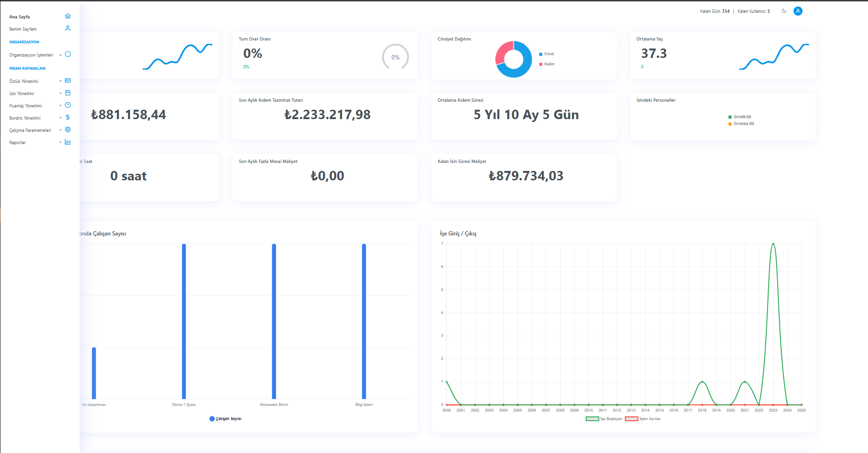This screenshot has width=868, height=453.
Task: Expand the Raporlar submenu arrow
Action: tap(60, 142)
